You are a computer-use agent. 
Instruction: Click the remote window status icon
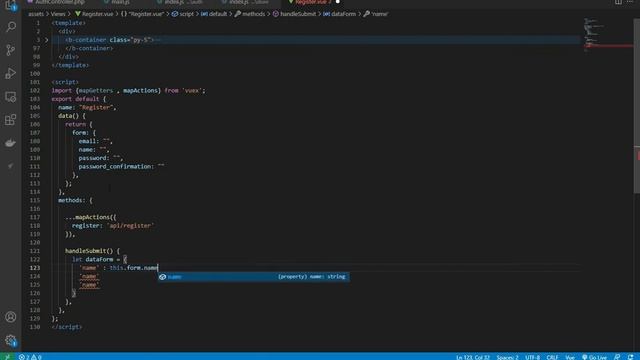(x=7, y=357)
